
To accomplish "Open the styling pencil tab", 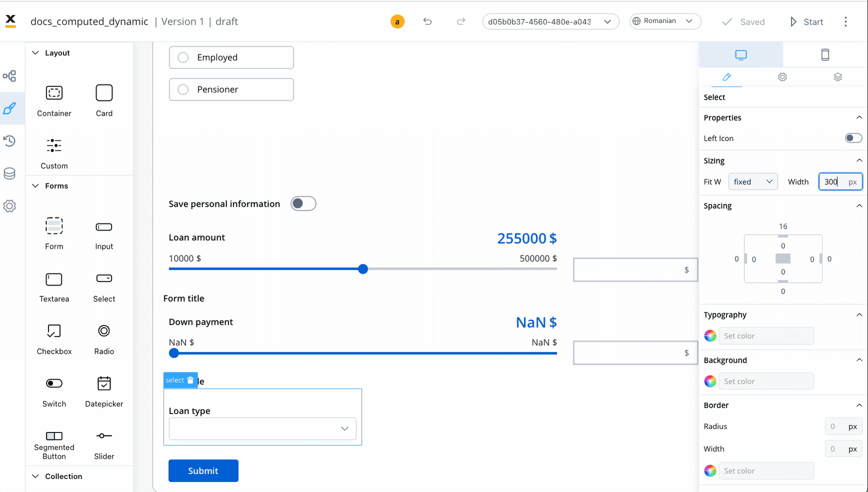I will point(727,77).
